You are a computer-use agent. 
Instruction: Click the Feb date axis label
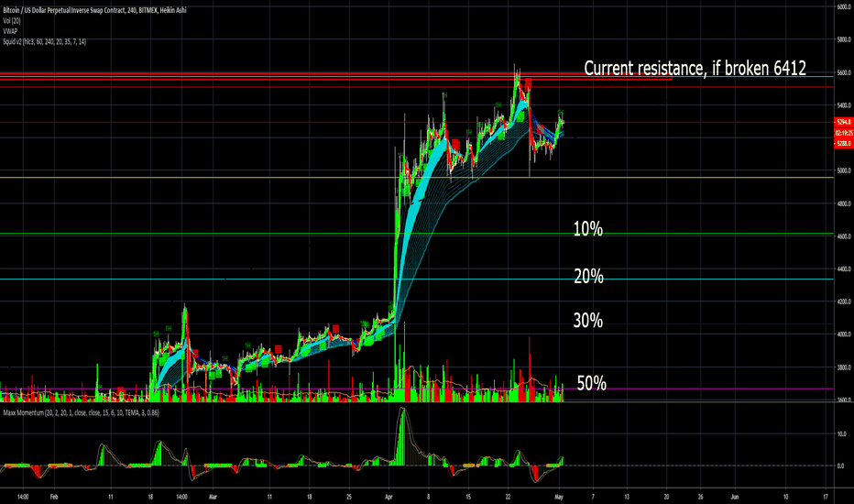pos(54,497)
